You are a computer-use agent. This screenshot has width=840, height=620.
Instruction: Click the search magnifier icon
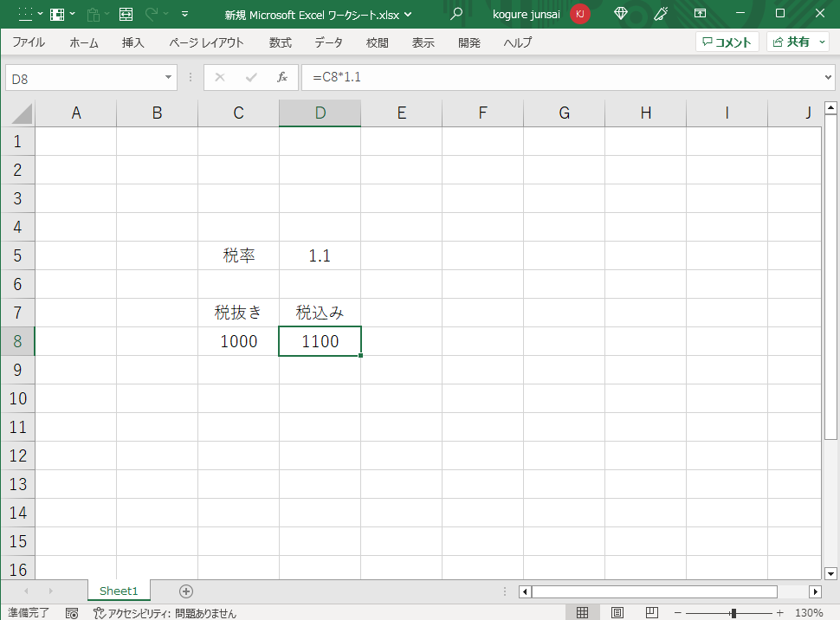tap(456, 14)
